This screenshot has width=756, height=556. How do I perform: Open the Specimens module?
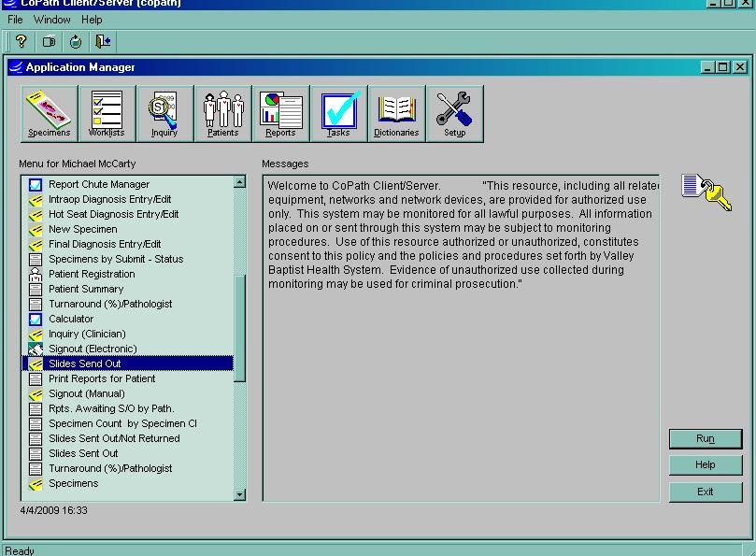(48, 112)
